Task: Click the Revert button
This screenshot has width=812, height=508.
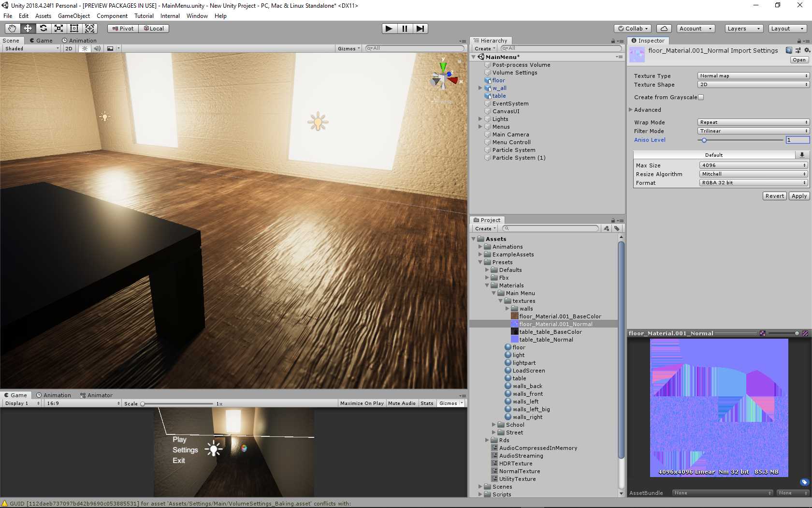Action: coord(775,196)
